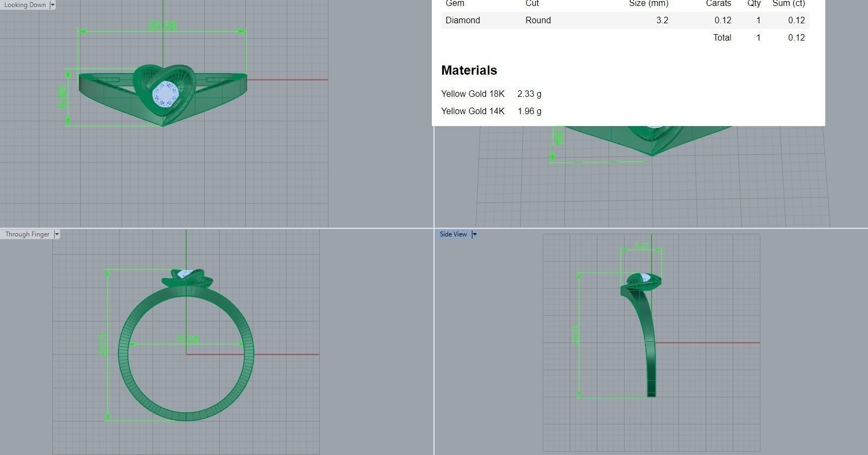Click the Sum (ct) column header

point(788,3)
